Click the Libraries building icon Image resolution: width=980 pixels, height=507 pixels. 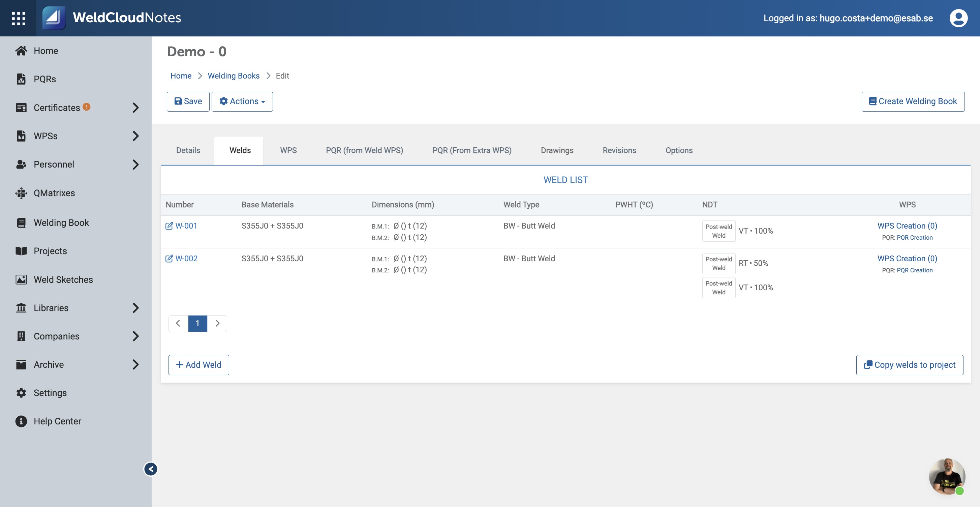click(x=21, y=307)
